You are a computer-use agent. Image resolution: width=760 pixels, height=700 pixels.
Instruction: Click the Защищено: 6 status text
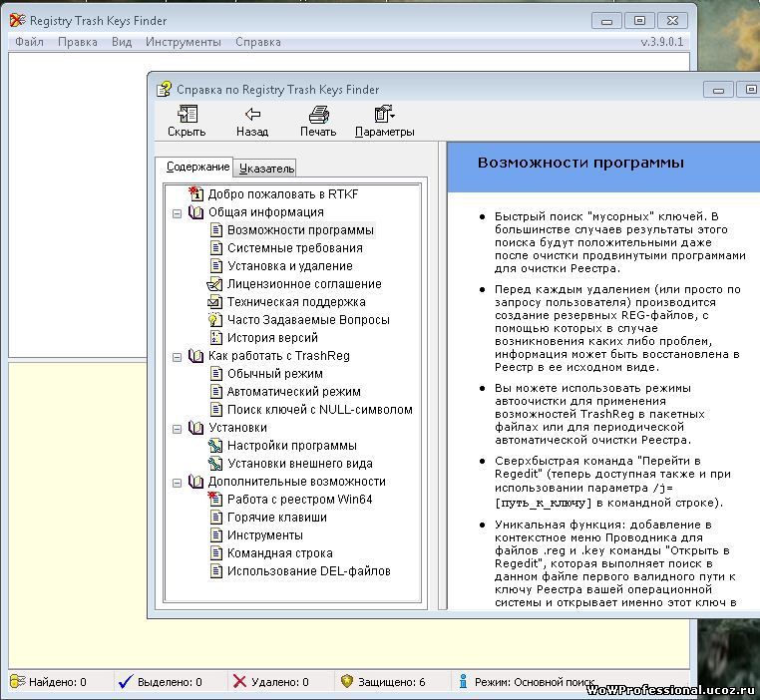[392, 682]
